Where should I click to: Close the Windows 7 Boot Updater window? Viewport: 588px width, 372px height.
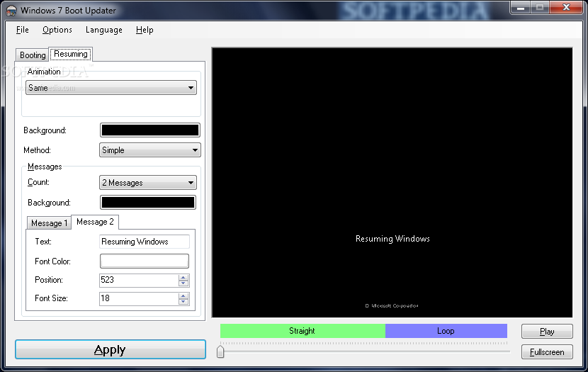(x=566, y=8)
